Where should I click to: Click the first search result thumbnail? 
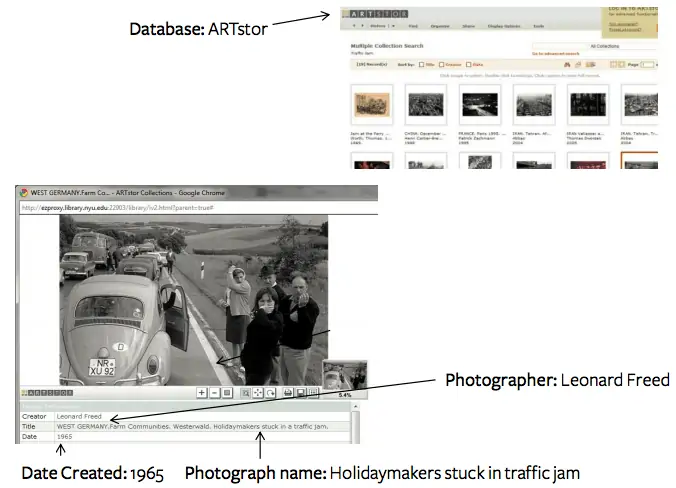click(x=372, y=104)
